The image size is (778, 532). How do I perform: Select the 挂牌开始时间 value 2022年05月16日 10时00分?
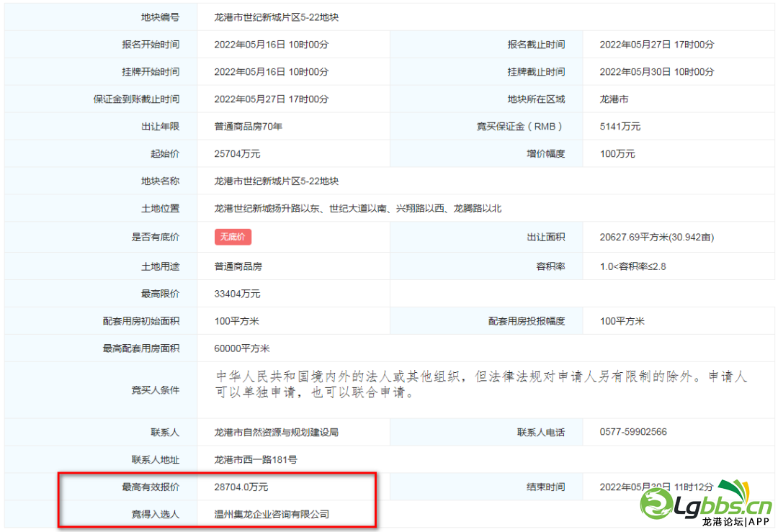pyautogui.click(x=271, y=72)
